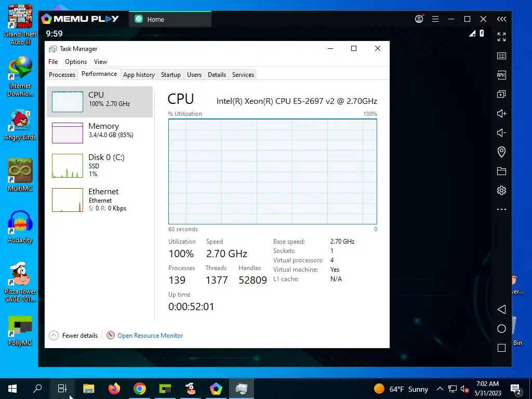Open the View menu in Task Manager
This screenshot has height=399, width=532.
[x=100, y=62]
